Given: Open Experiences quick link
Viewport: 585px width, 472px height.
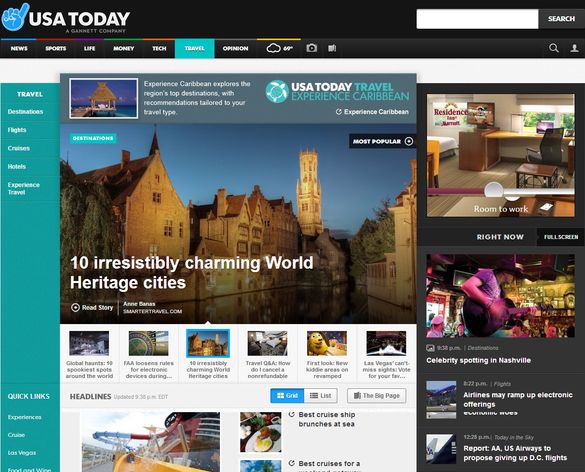Looking at the screenshot, I should pos(25,417).
